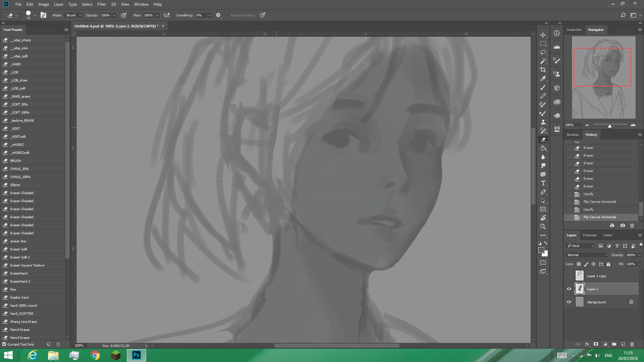Show the Layer 1 copy layer

(569, 276)
